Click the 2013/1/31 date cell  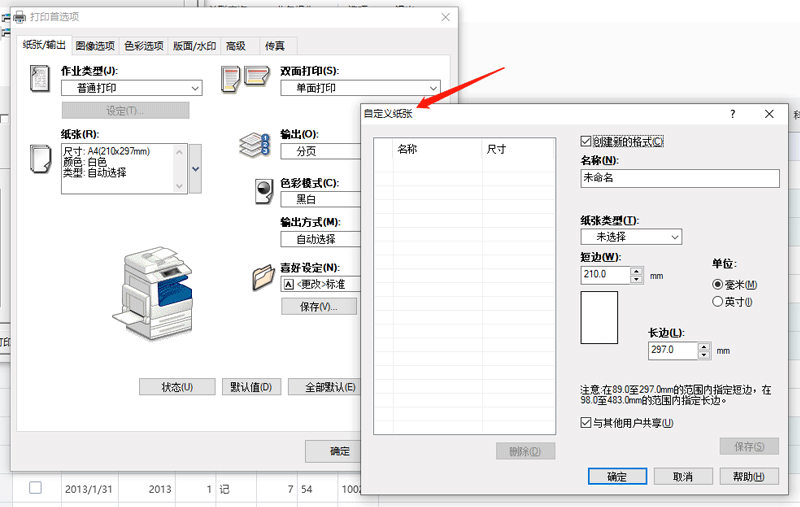coord(88,489)
